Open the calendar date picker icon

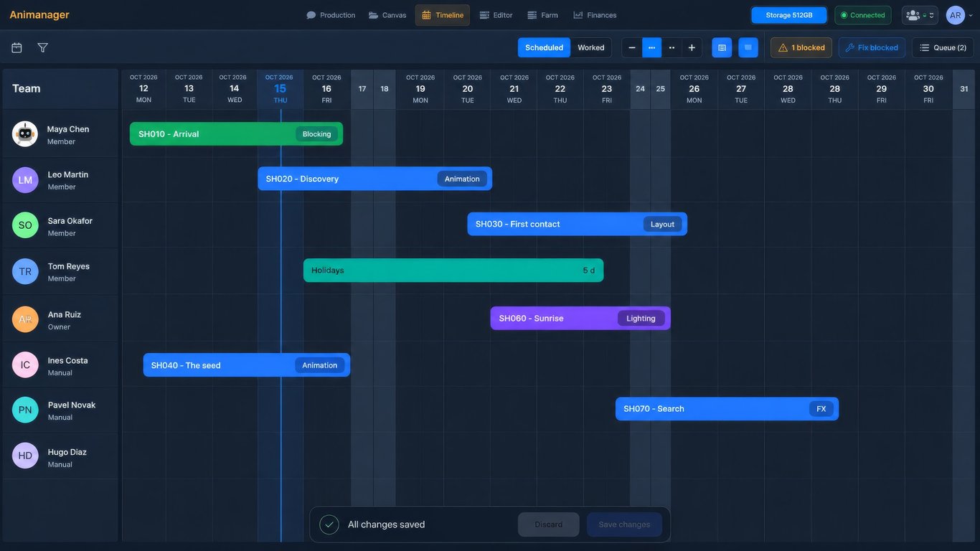(x=17, y=47)
